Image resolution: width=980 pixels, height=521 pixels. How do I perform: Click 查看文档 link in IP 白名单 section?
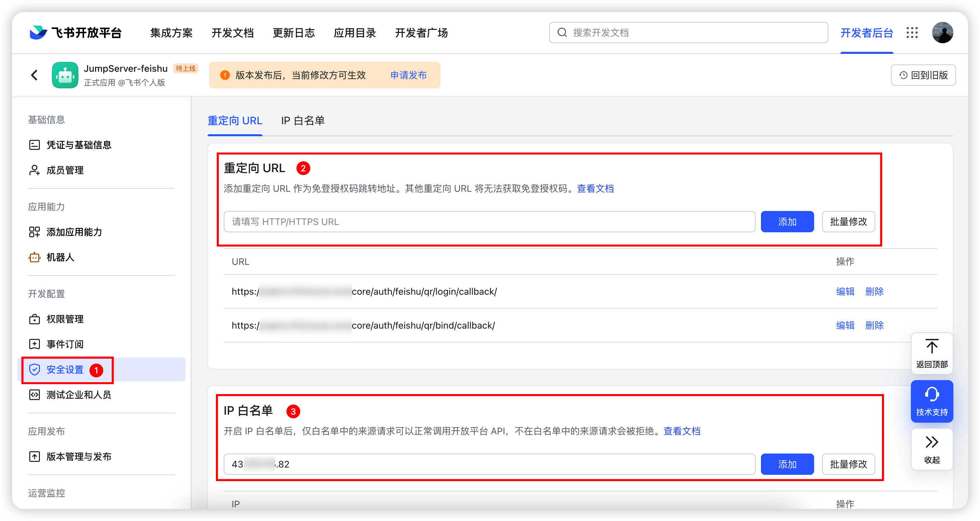tap(682, 431)
